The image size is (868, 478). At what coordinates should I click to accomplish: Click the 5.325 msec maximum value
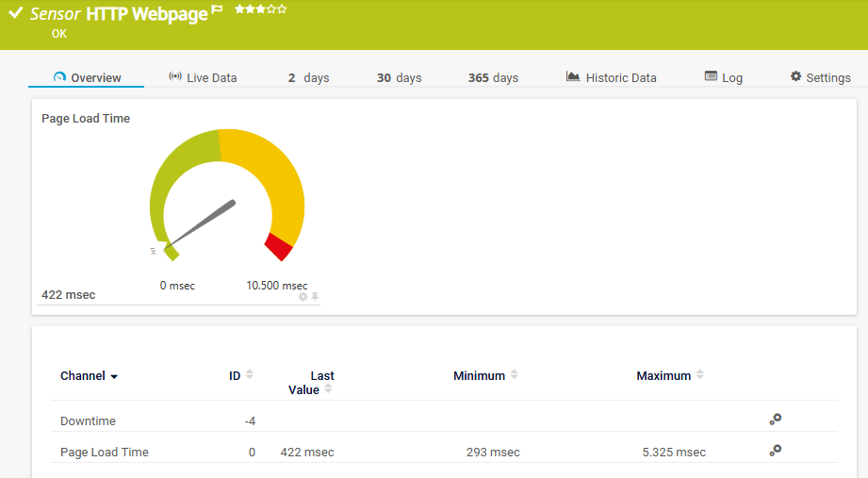[674, 452]
